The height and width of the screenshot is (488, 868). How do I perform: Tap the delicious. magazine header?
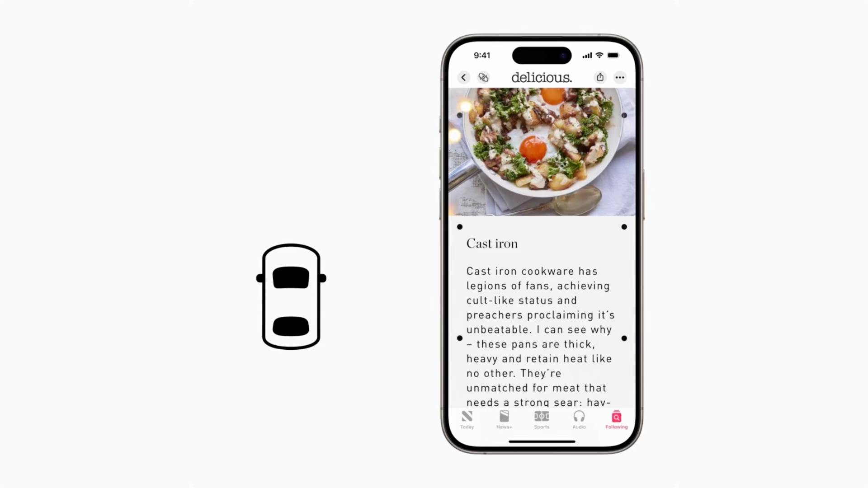coord(541,77)
